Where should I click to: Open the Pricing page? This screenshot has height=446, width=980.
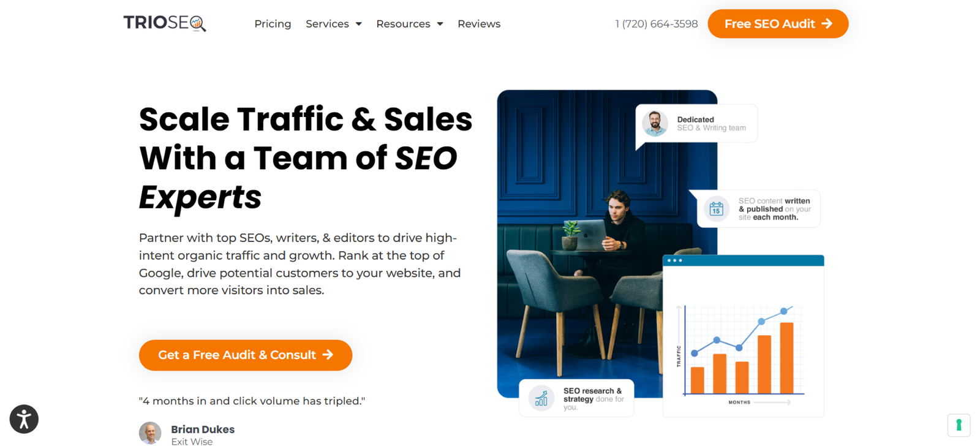pyautogui.click(x=273, y=24)
